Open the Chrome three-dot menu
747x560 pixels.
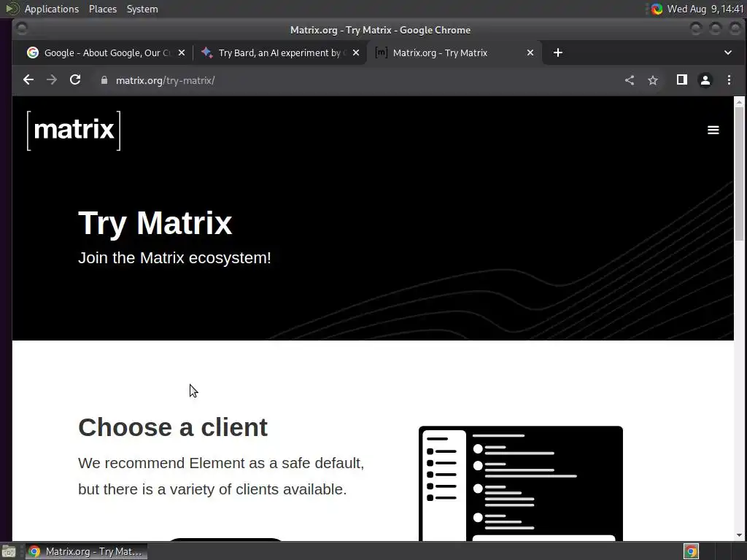pos(729,80)
